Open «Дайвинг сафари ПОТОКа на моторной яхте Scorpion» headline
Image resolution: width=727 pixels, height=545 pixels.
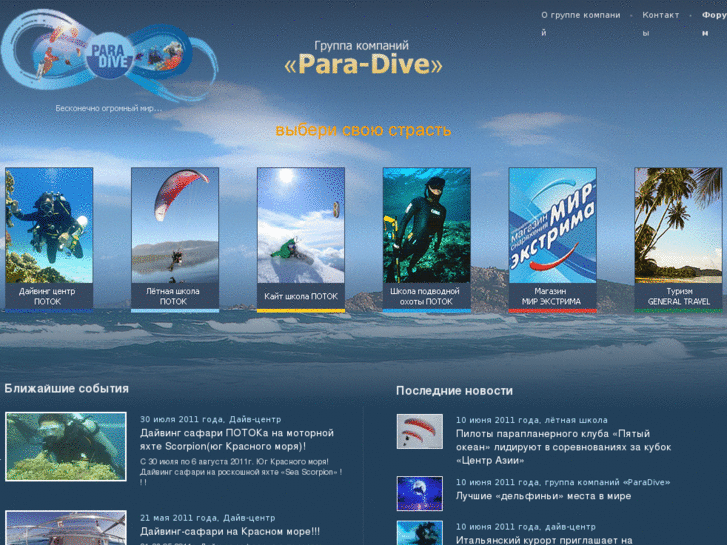(x=237, y=440)
